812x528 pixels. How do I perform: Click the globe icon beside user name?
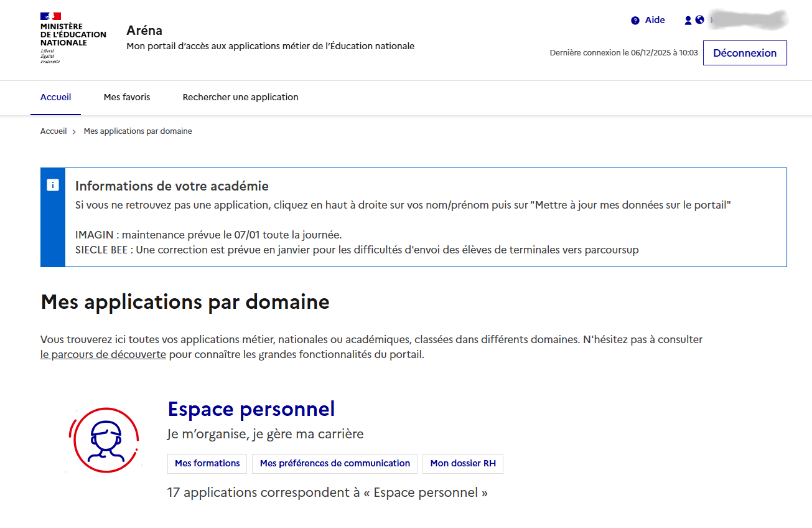(x=700, y=20)
